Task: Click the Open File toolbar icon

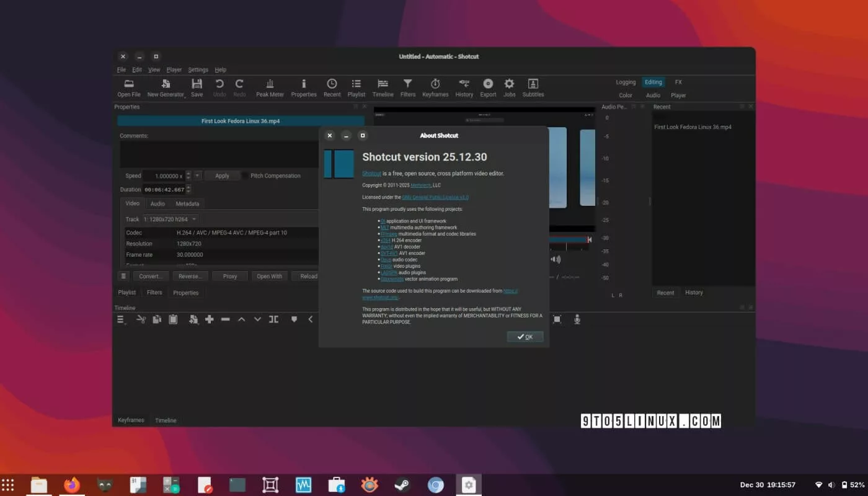Action: pyautogui.click(x=128, y=88)
